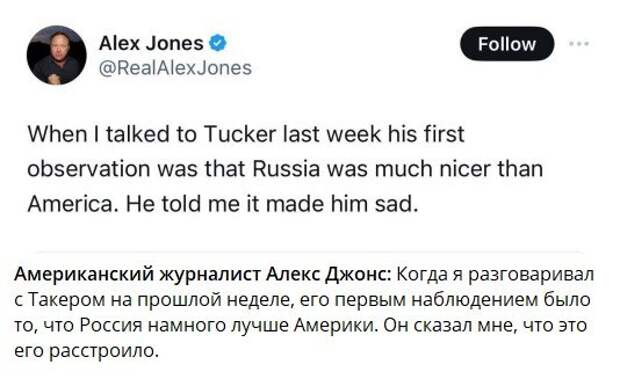Open the Alex Jones display name link
The height and width of the screenshot is (379, 620).
pos(151,43)
